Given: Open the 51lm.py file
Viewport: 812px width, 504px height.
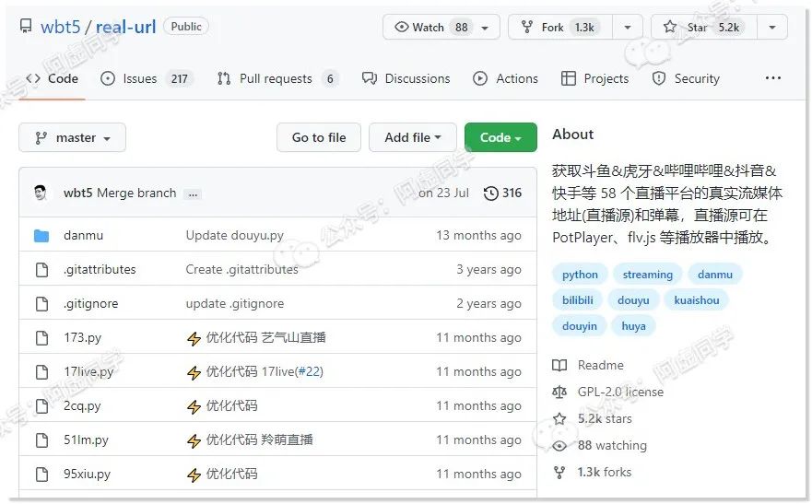Looking at the screenshot, I should click(86, 440).
